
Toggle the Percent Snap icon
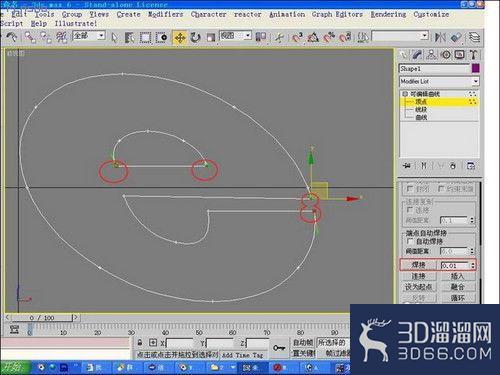(329, 37)
